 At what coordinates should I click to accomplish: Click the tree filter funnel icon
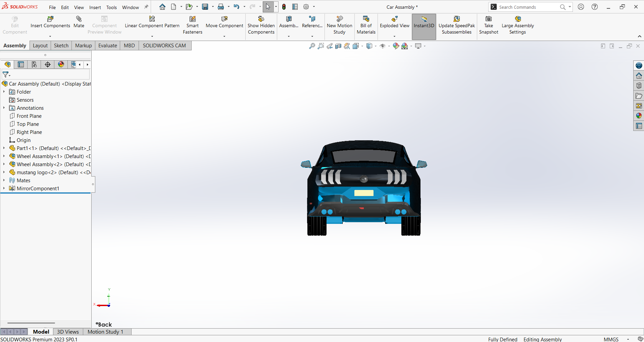[6, 75]
